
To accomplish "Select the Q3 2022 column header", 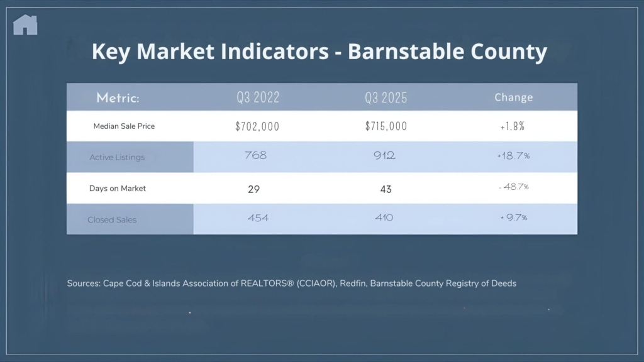I will (x=258, y=98).
